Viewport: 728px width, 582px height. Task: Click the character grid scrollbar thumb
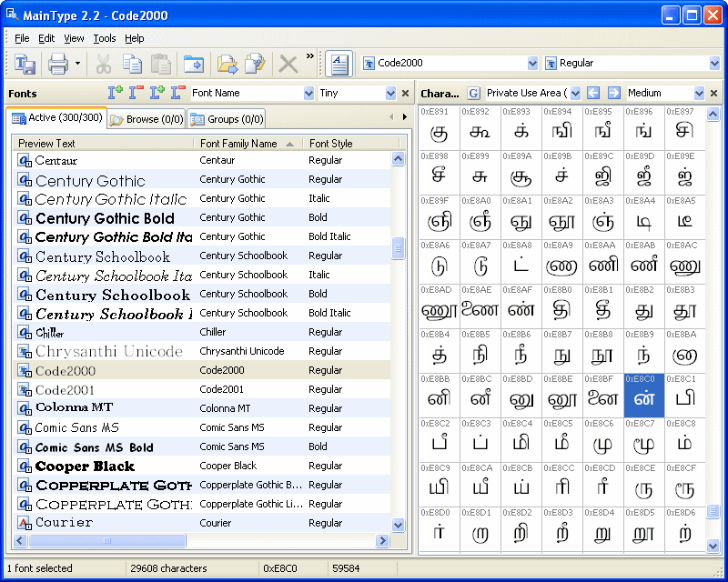713,511
